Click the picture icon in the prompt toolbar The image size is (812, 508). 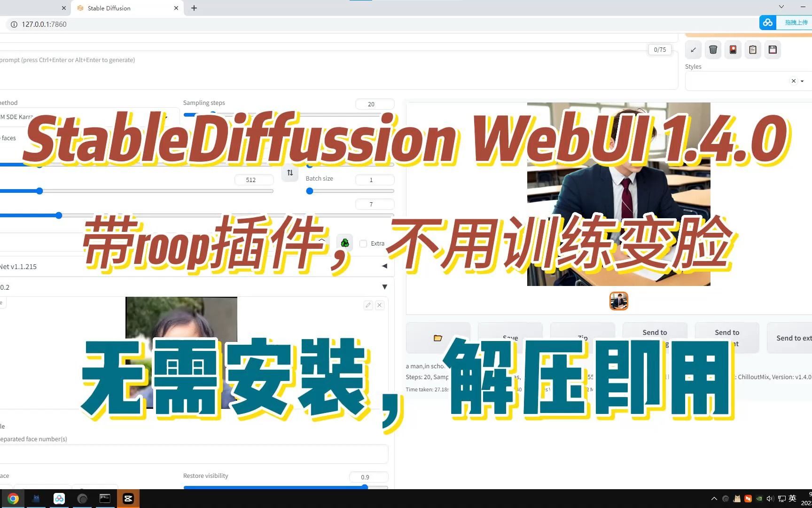[x=733, y=49]
